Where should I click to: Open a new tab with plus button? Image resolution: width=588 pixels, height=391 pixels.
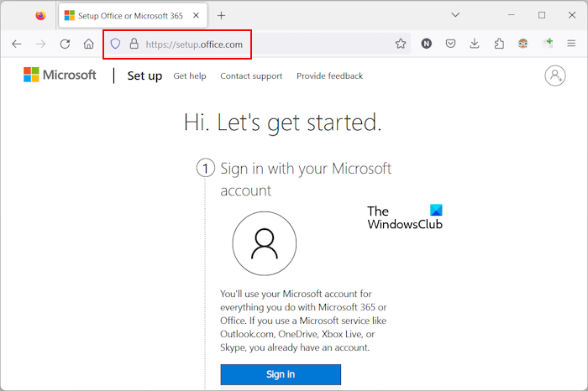click(221, 15)
